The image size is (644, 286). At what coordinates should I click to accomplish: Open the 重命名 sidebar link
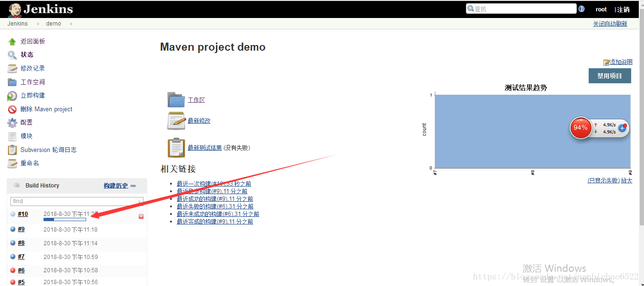pos(30,163)
